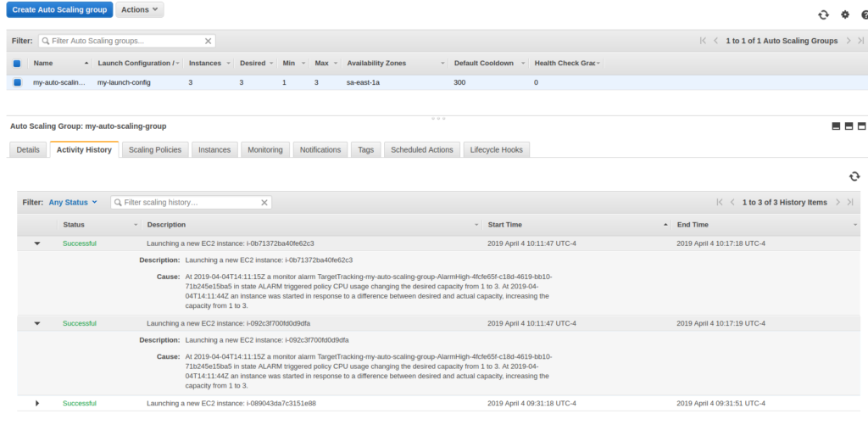Switch to the Details tab

coord(28,149)
